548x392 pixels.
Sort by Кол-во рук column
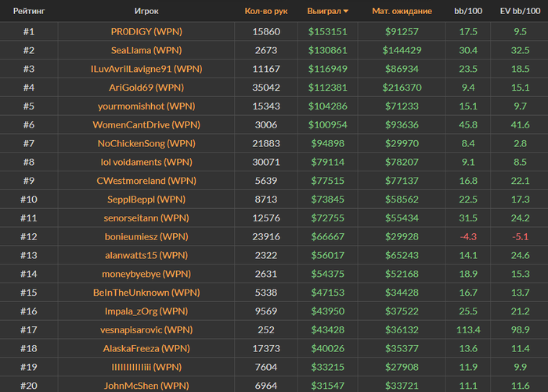click(x=266, y=11)
